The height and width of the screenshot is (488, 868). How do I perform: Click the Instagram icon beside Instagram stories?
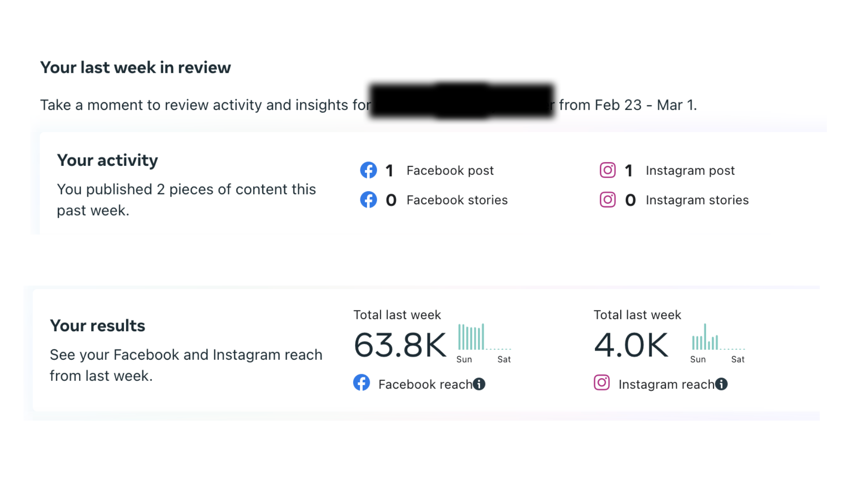click(x=608, y=200)
